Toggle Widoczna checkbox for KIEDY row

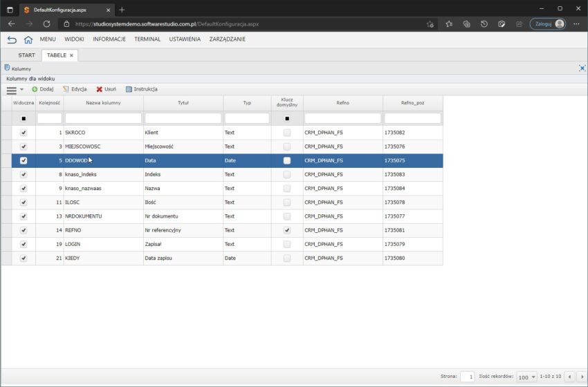(x=24, y=258)
